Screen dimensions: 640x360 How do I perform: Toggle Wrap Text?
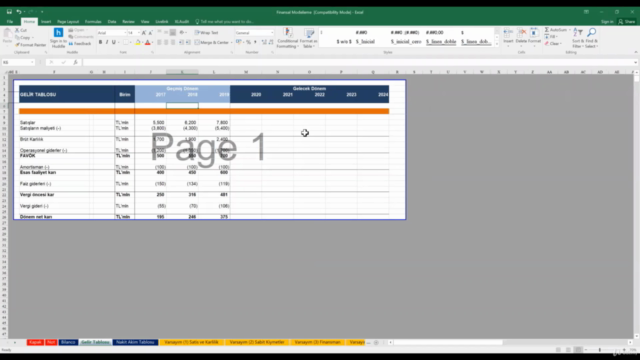[207, 33]
